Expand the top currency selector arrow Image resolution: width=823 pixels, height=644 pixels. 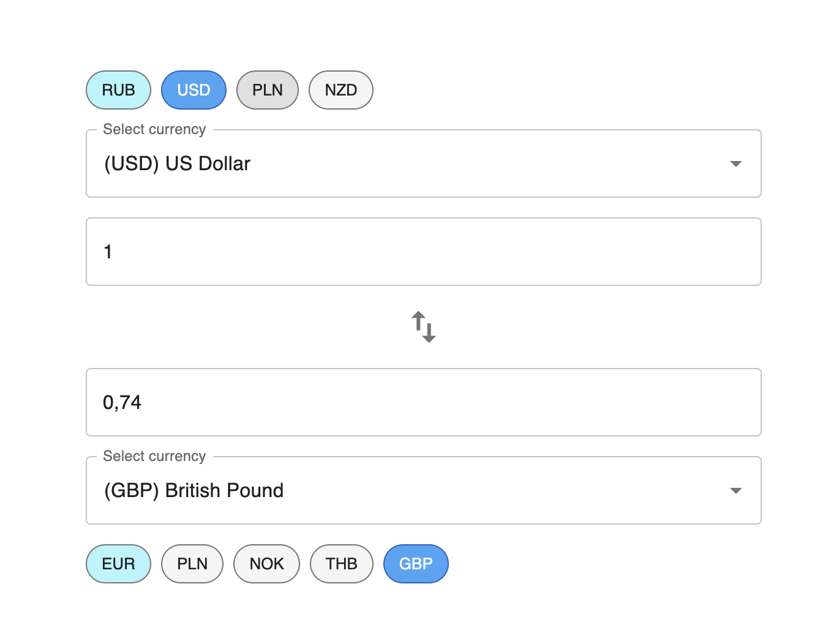[x=736, y=163]
